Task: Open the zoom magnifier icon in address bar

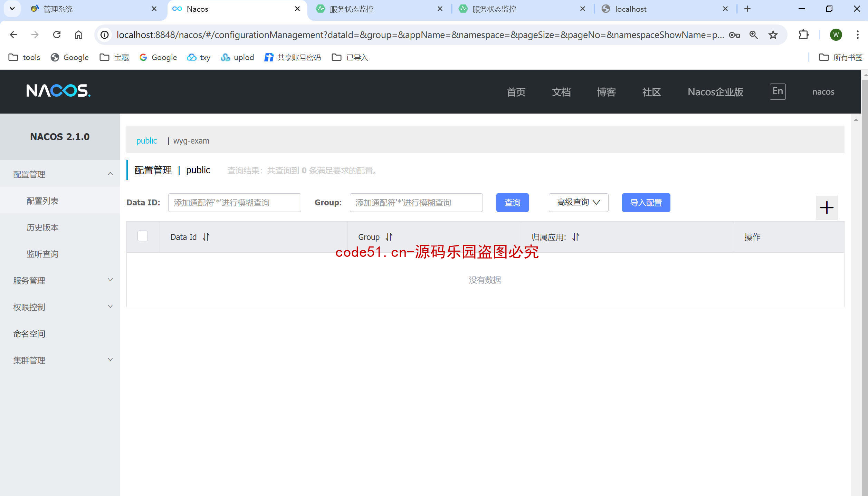Action: coord(754,35)
